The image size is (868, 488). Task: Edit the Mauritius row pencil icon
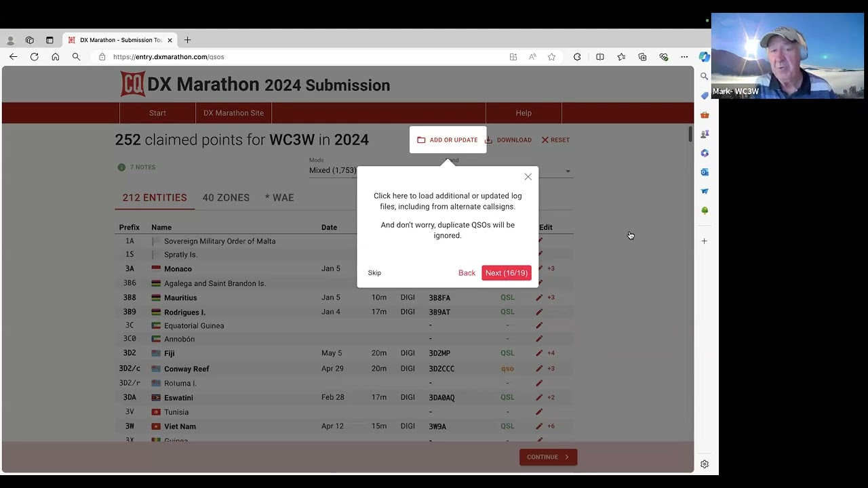pos(539,298)
